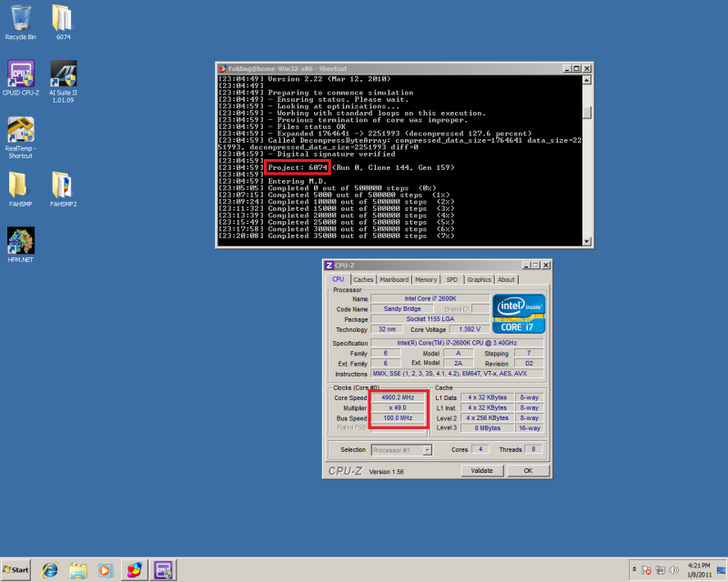Show hidden system tray icons
This screenshot has width=728, height=582.
pos(634,569)
